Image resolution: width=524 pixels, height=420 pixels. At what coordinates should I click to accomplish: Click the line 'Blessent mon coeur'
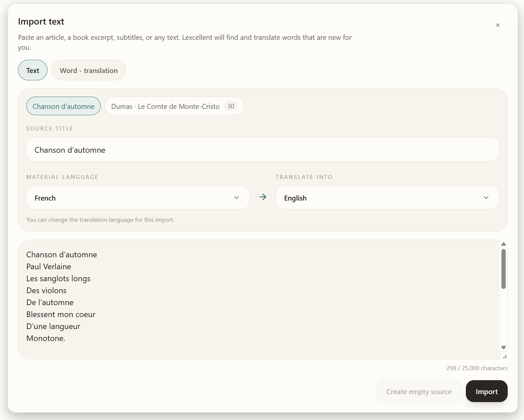[61, 314]
